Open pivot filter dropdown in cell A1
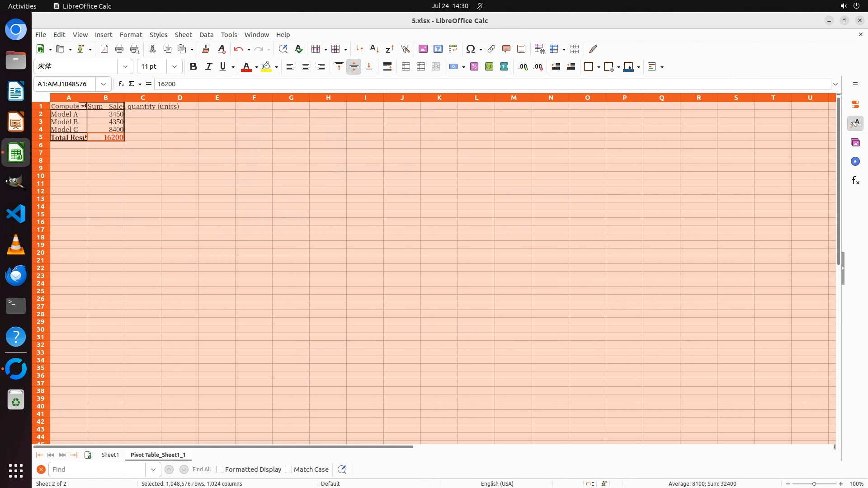Viewport: 868px width, 488px height. [83, 106]
